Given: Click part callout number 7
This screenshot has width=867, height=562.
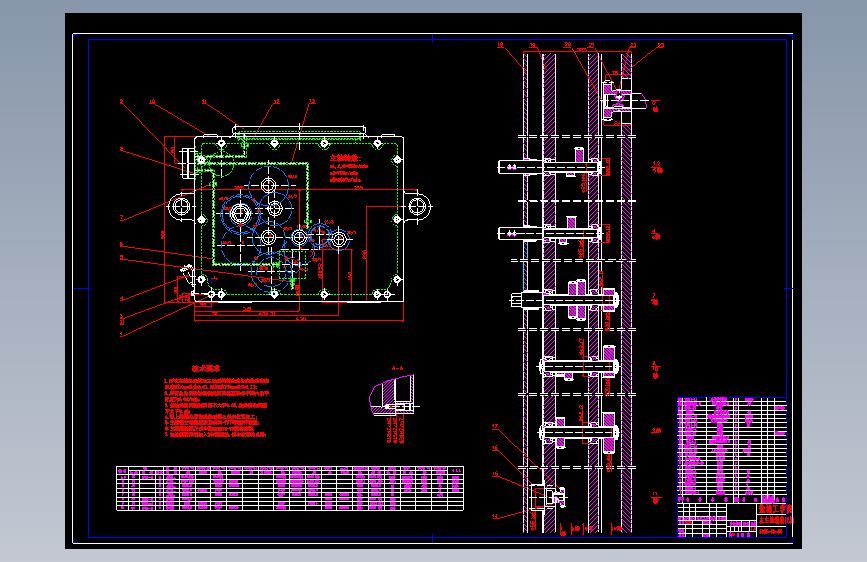Looking at the screenshot, I should coord(121,218).
